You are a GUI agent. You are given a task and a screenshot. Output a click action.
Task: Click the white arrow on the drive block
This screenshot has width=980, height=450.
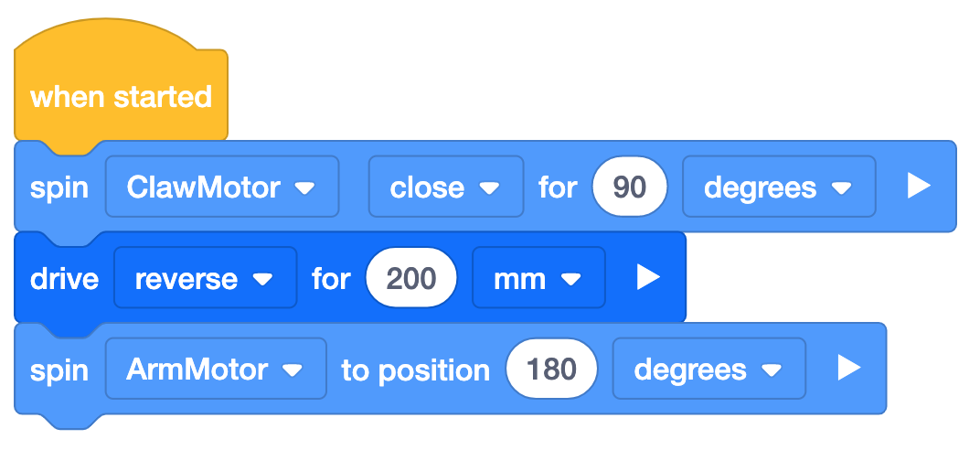(x=647, y=277)
